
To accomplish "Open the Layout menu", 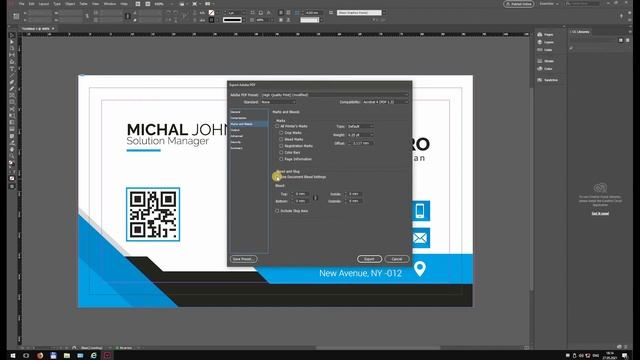I will point(44,4).
